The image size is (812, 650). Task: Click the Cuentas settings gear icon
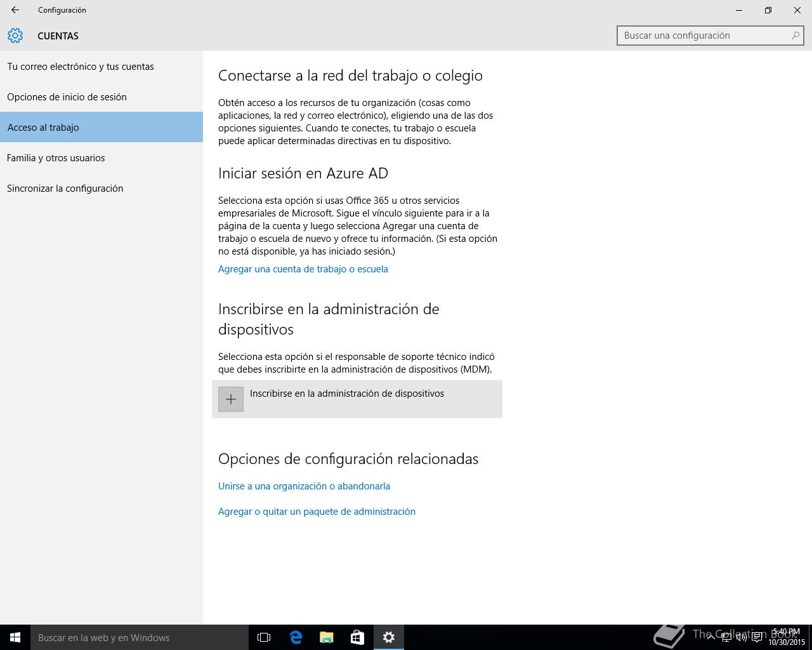pyautogui.click(x=15, y=36)
